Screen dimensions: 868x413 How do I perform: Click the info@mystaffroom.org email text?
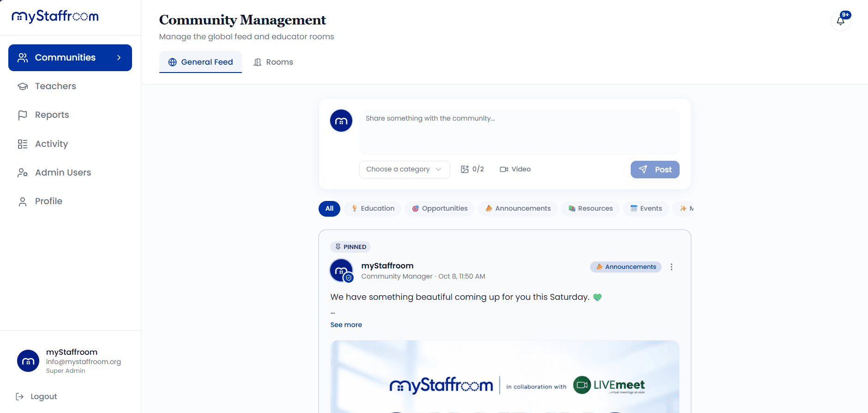coord(84,362)
